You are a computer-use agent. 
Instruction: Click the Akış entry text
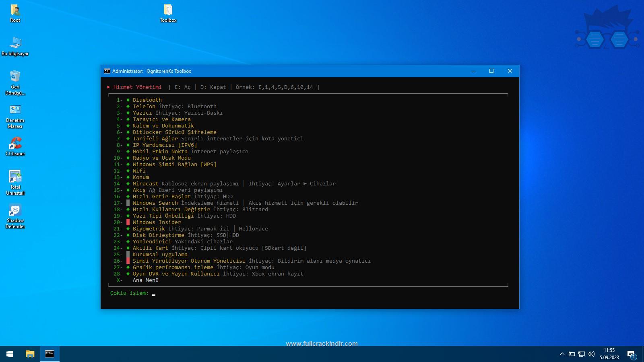coord(139,190)
